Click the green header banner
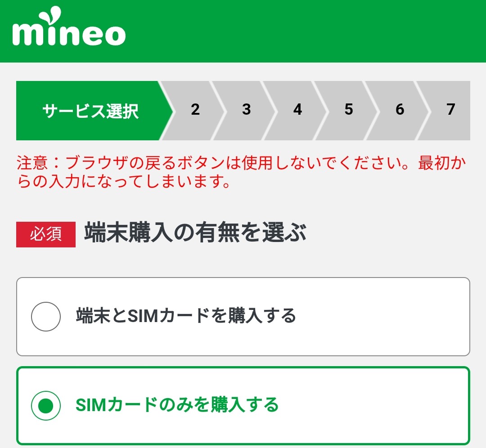The image size is (486, 448). coord(315,31)
